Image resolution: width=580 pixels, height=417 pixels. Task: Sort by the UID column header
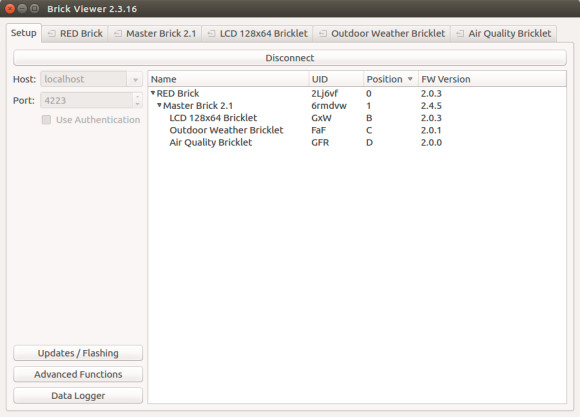336,79
